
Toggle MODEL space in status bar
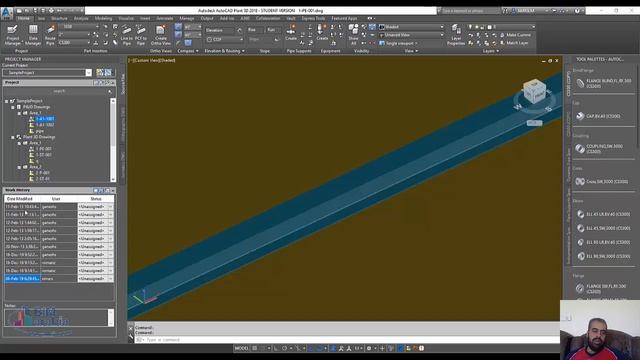[x=241, y=348]
